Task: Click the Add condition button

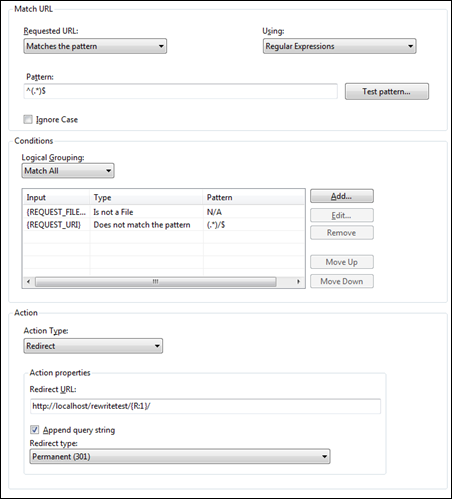Action: [x=342, y=196]
